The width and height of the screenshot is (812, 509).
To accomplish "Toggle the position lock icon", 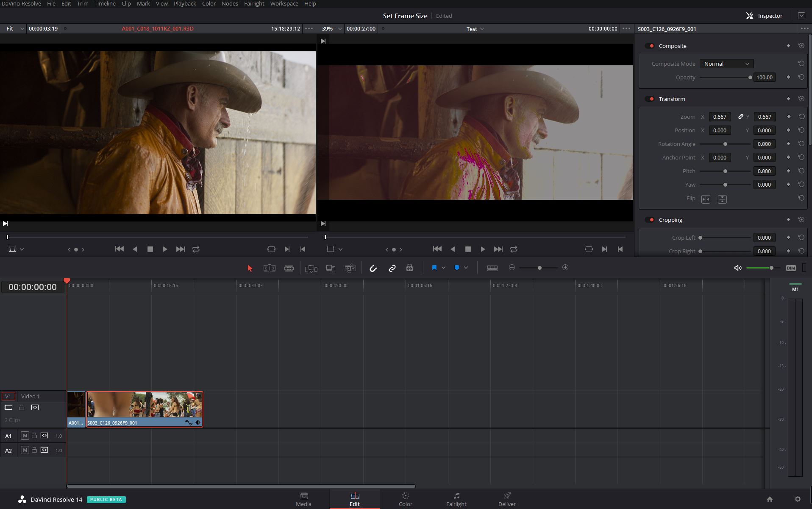I will 409,268.
